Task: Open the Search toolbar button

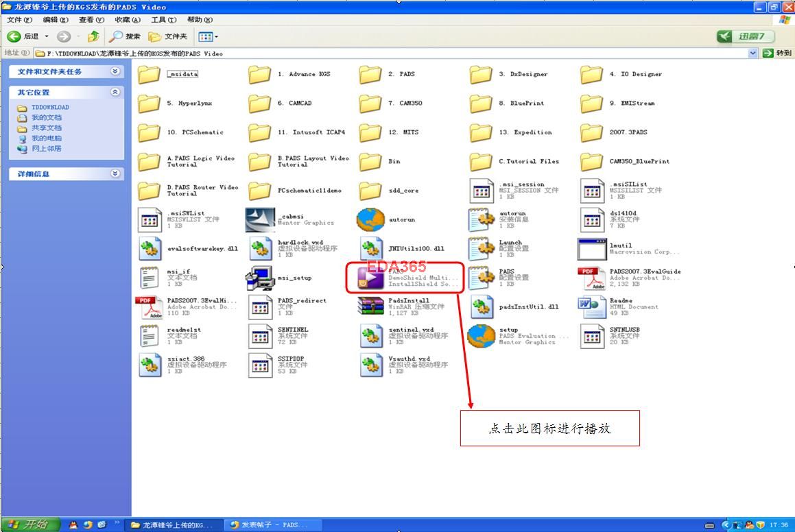Action: [x=125, y=36]
